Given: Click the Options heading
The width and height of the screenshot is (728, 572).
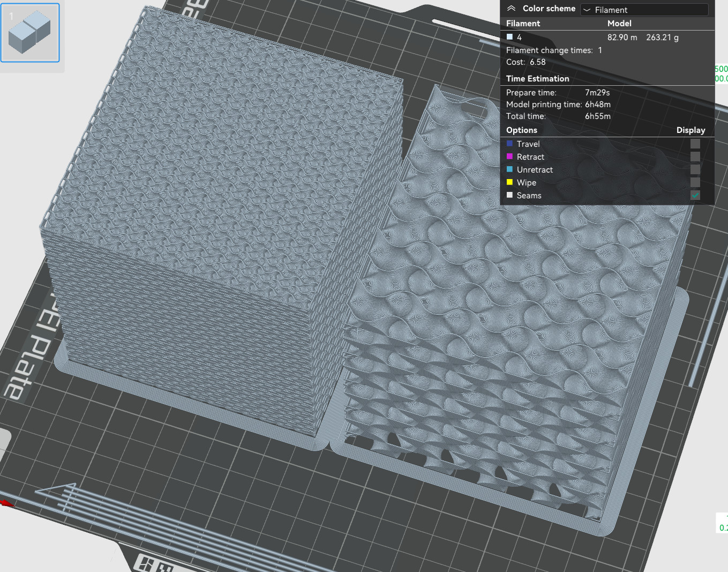Looking at the screenshot, I should pyautogui.click(x=522, y=130).
